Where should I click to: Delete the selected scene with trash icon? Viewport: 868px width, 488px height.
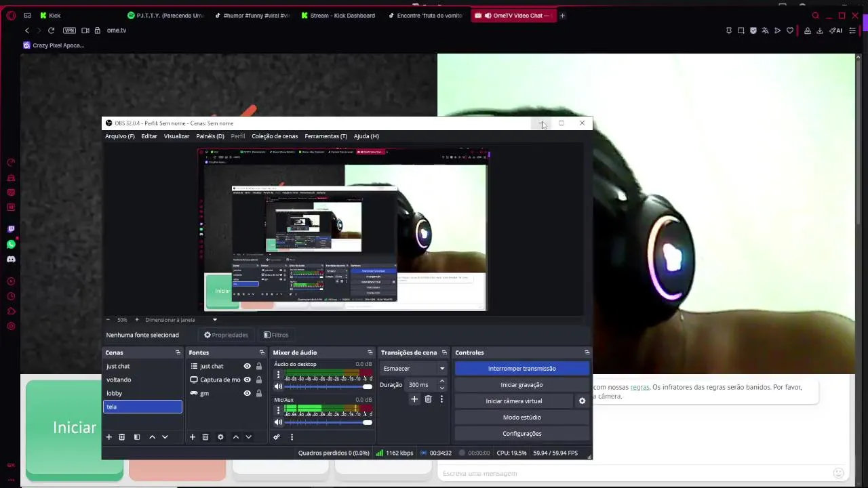coord(122,437)
